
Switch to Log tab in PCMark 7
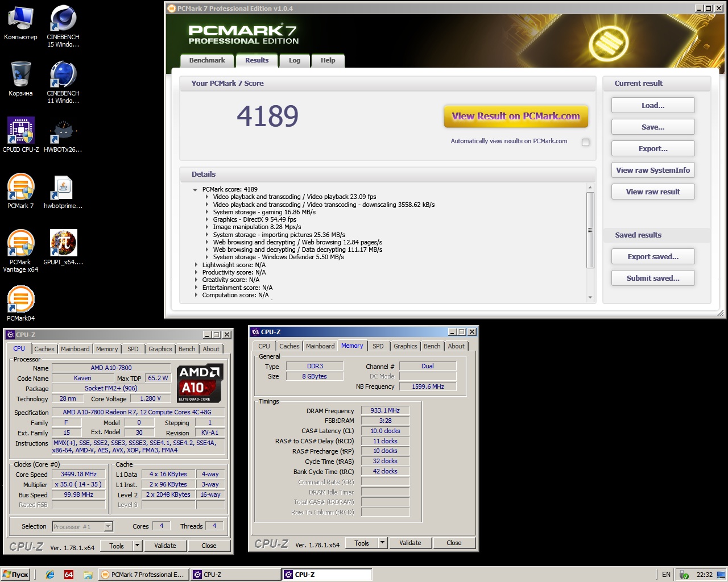295,61
